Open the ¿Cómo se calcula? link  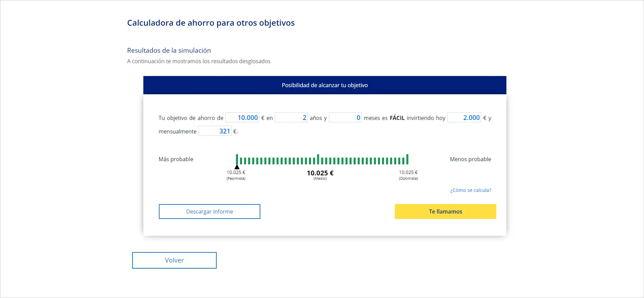471,190
